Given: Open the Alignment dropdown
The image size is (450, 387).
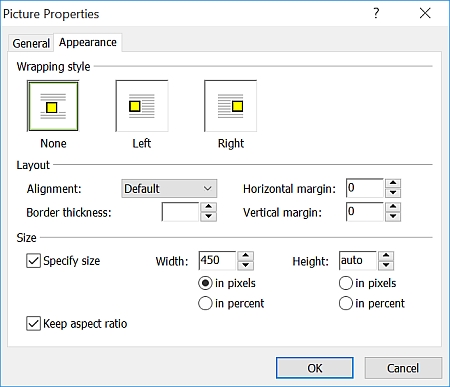Looking at the screenshot, I should [169, 189].
